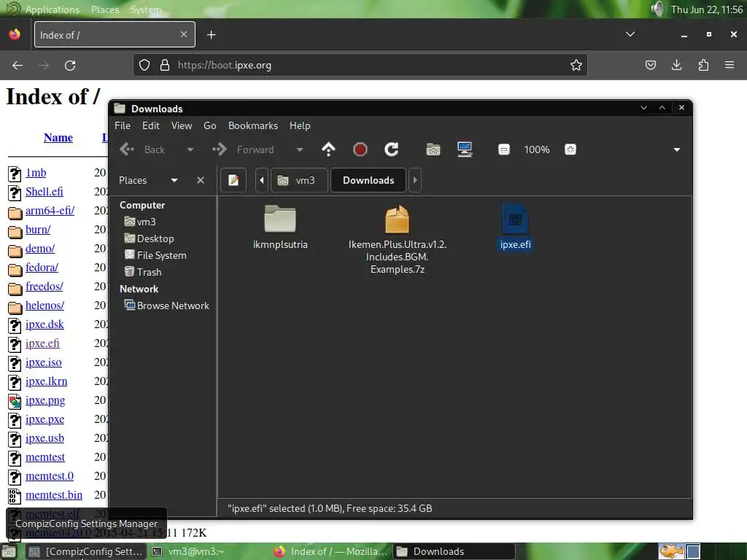Open the Go menu
Screen dimensions: 747x560
tap(209, 125)
